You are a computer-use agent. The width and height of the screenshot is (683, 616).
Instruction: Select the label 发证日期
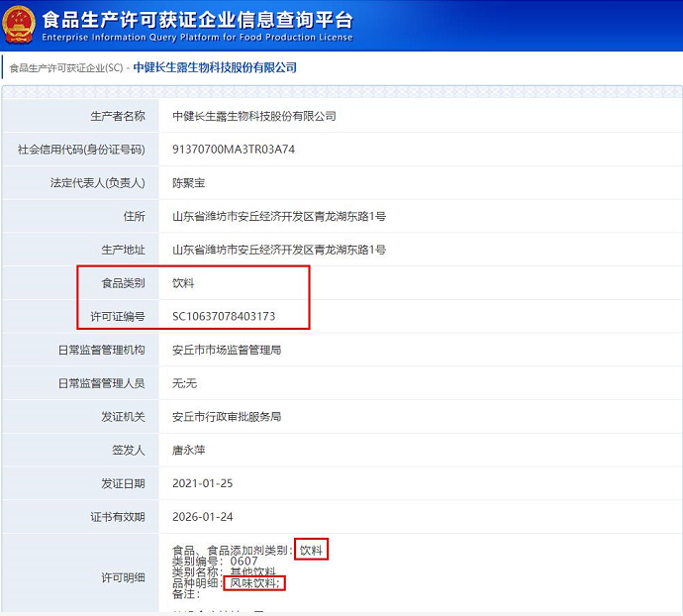click(124, 483)
